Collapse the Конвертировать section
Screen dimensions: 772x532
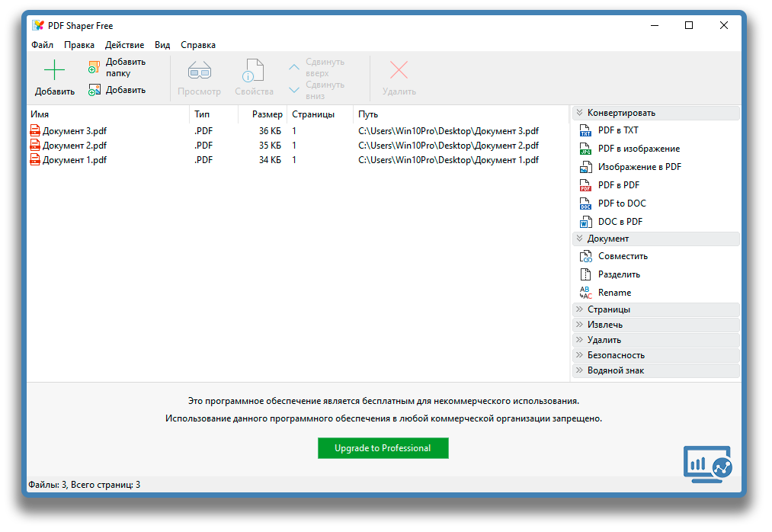click(656, 113)
